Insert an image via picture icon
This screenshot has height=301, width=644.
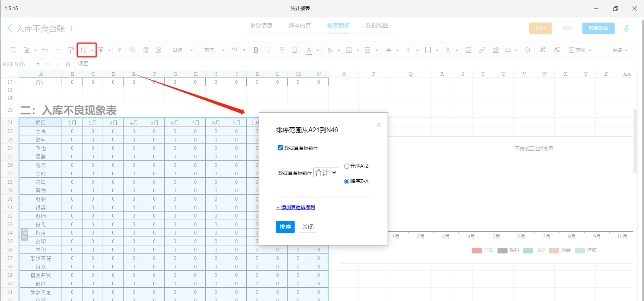tap(469, 50)
